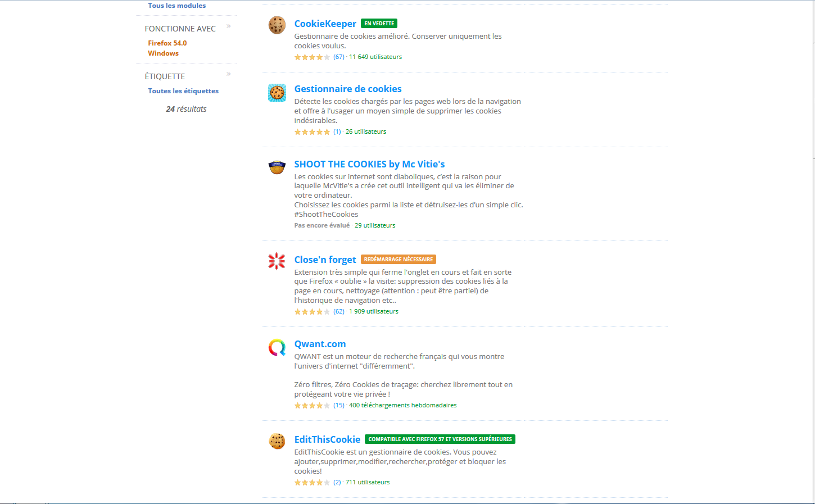Click the 1 909 utilisateurs text

click(374, 311)
